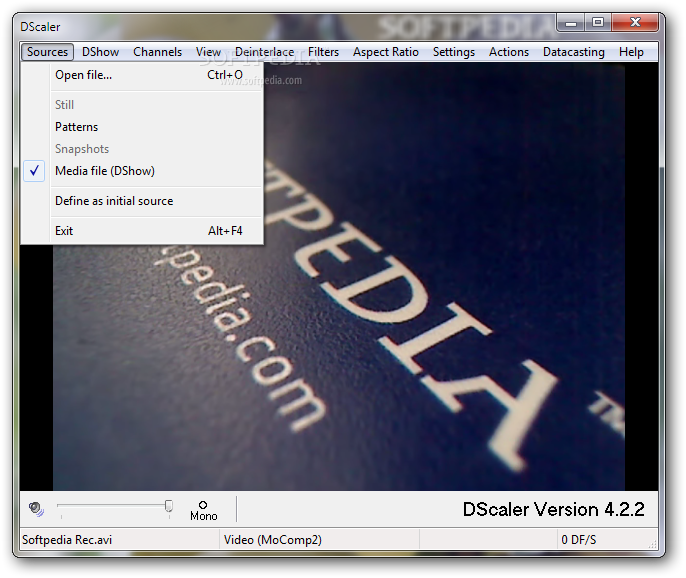
Task: Choose Exit from the Sources menu
Action: pos(142,231)
